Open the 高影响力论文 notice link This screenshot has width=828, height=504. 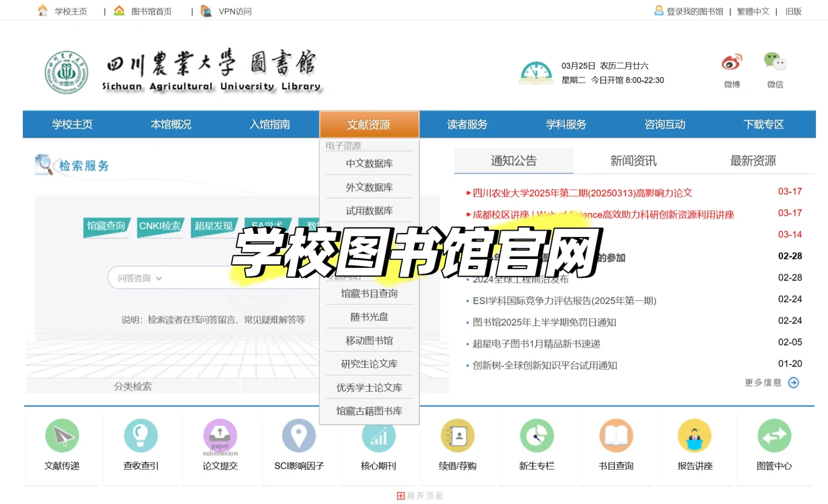[x=582, y=193]
